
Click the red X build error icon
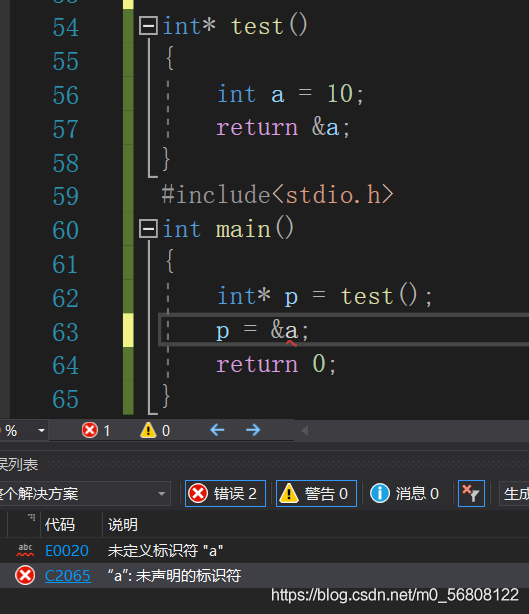(25, 576)
